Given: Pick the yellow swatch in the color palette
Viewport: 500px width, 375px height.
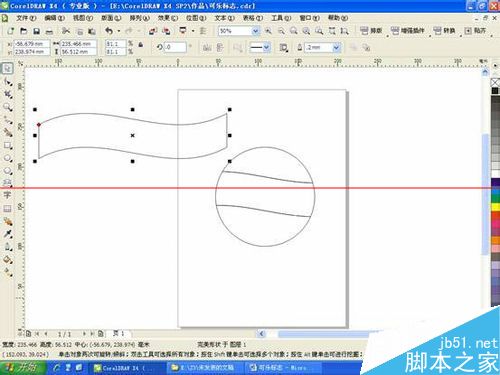Looking at the screenshot, I should [496, 207].
